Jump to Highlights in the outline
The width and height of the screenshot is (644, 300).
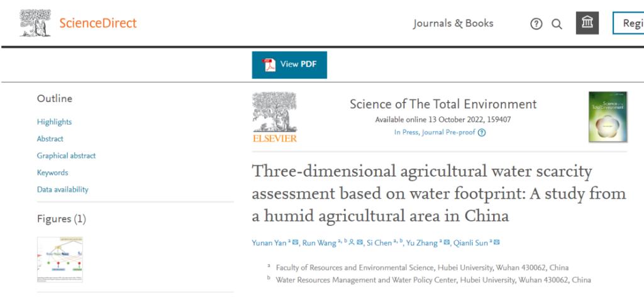coord(54,122)
